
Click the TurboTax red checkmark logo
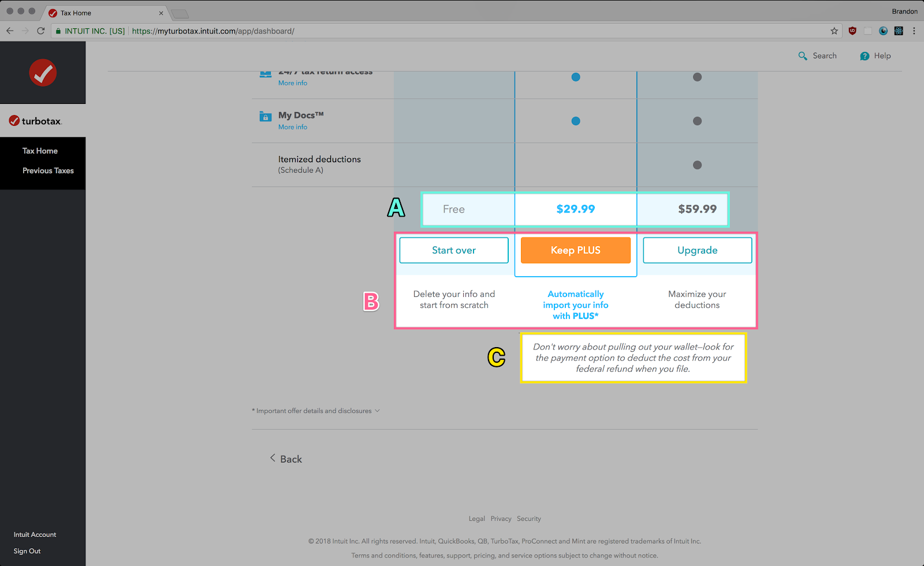(x=43, y=73)
